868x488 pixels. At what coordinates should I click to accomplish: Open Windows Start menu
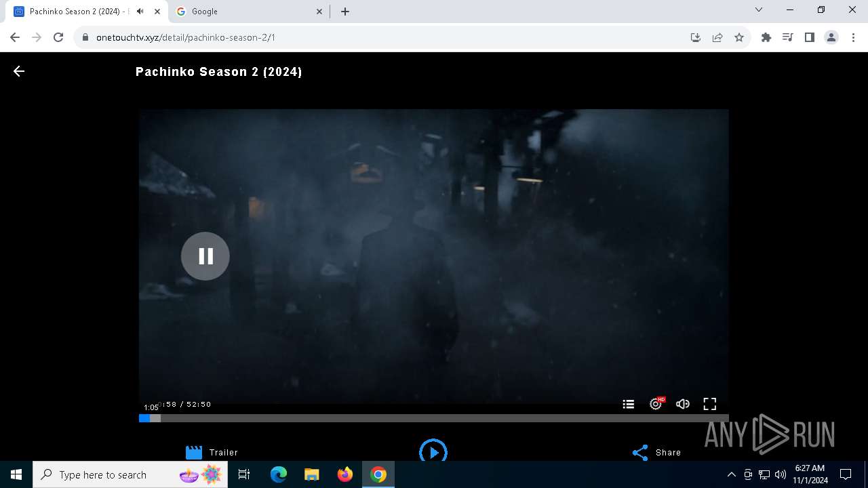coord(16,474)
